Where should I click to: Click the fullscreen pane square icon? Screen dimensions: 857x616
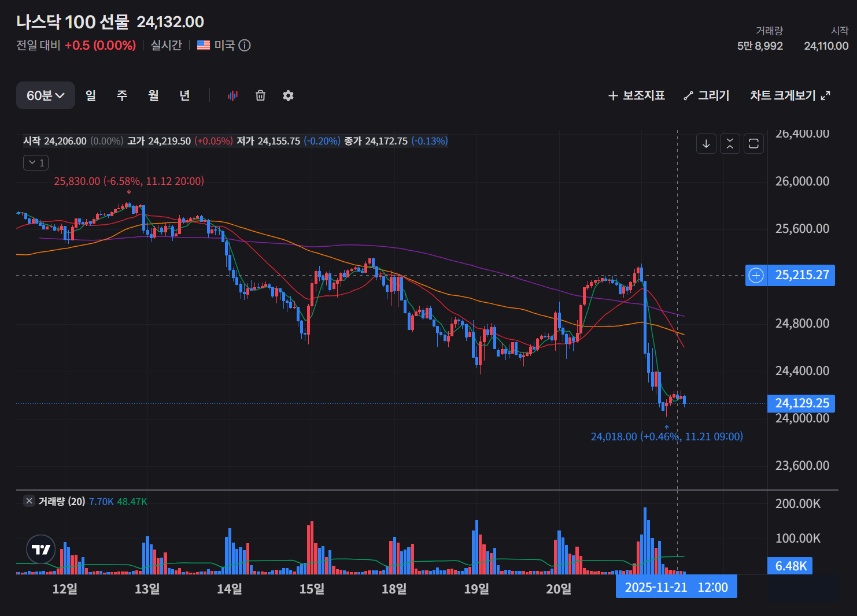(x=753, y=143)
